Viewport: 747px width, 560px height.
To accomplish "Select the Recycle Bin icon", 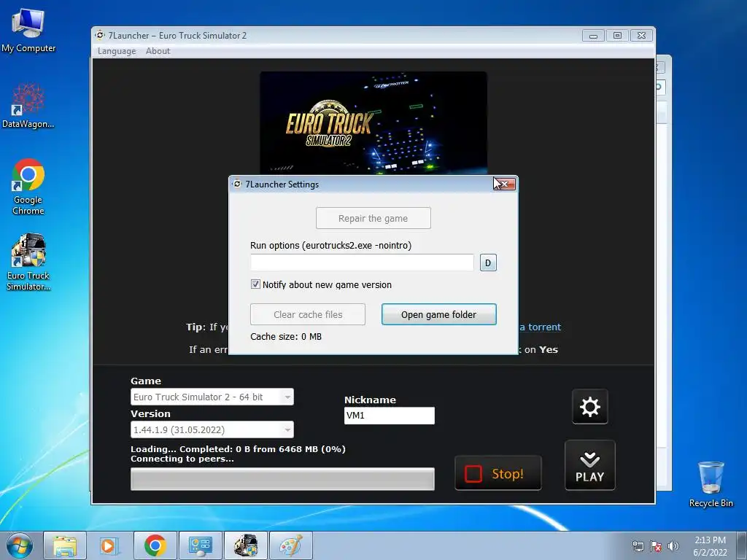I will coord(711,484).
